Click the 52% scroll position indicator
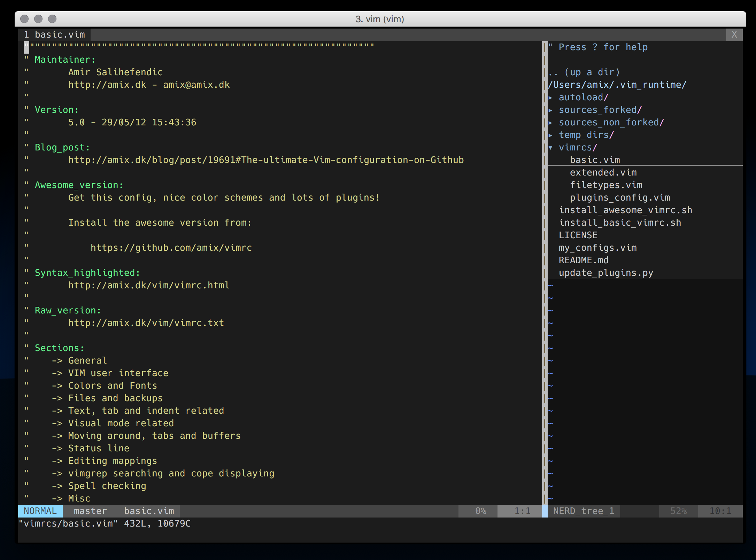This screenshot has width=756, height=560. tap(678, 511)
